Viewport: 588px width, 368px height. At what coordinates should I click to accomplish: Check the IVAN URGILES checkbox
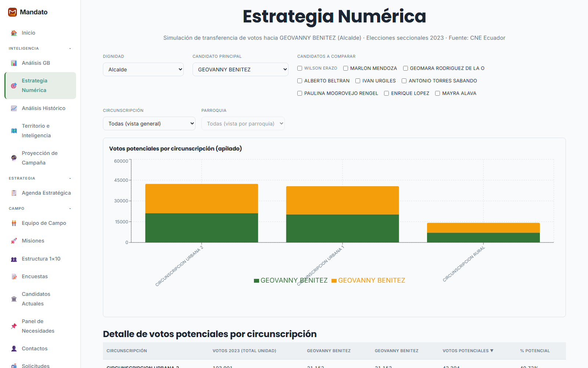[358, 81]
